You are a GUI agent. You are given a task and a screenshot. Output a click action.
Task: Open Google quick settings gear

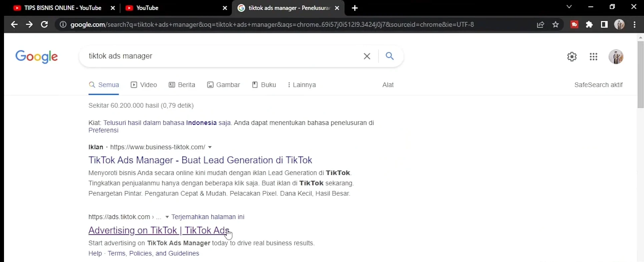[572, 57]
